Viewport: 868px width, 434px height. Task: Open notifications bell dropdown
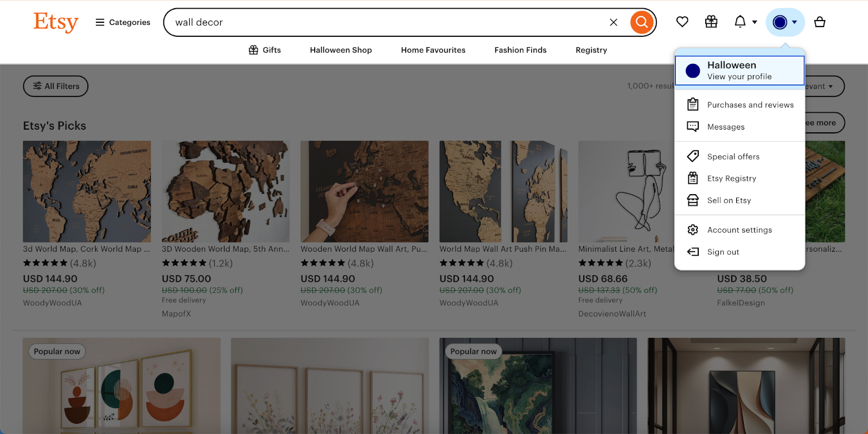coord(745,22)
